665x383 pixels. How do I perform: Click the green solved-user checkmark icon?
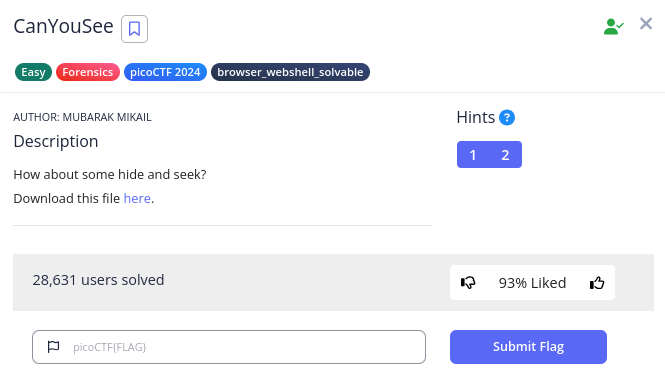coord(613,26)
